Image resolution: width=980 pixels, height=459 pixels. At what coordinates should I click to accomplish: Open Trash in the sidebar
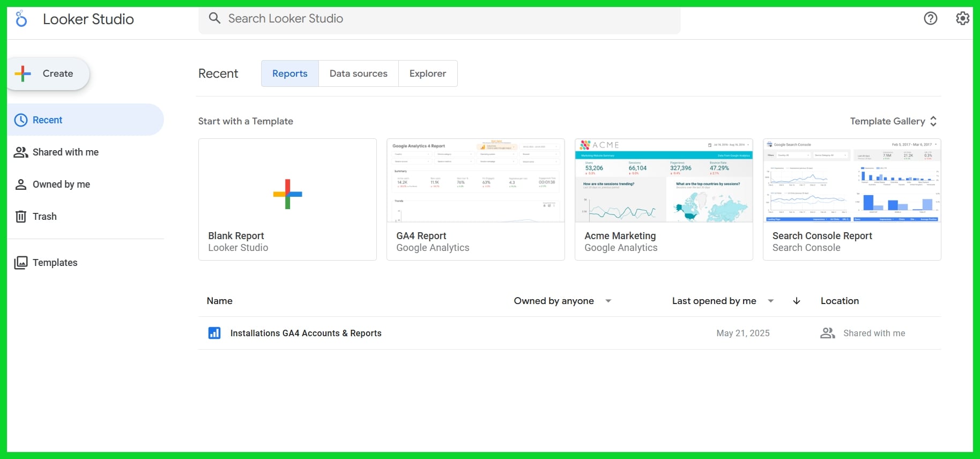(86, 217)
